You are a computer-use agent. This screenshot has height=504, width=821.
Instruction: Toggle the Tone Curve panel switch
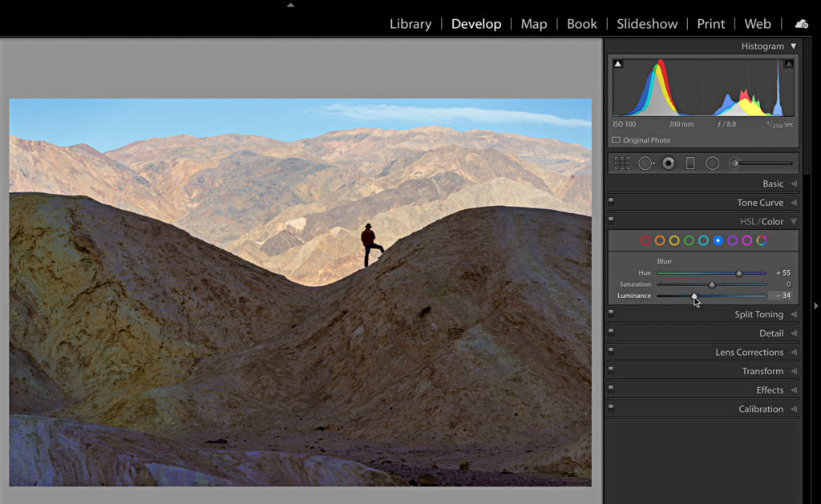tap(611, 200)
